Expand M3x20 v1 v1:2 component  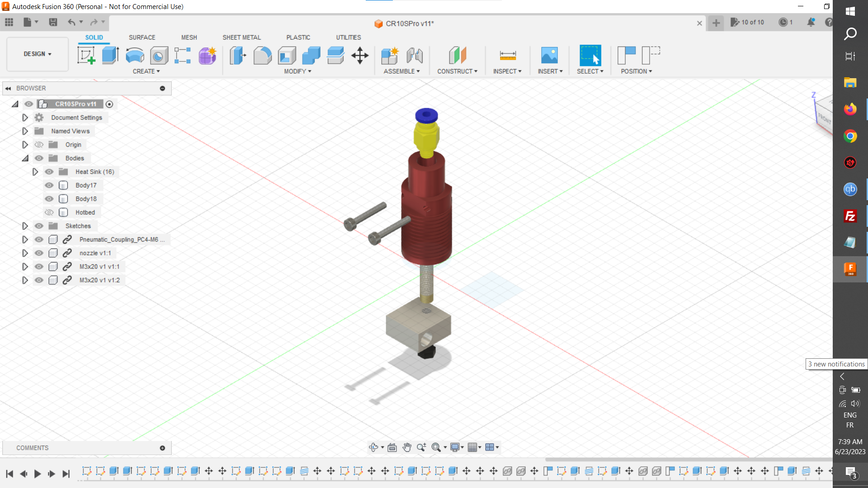coord(25,280)
